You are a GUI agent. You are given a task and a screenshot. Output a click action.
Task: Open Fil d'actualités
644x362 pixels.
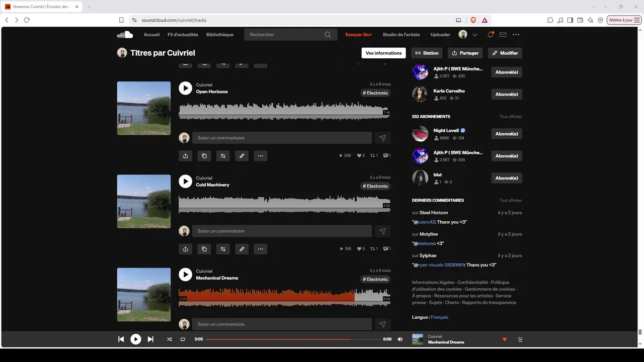click(x=183, y=35)
